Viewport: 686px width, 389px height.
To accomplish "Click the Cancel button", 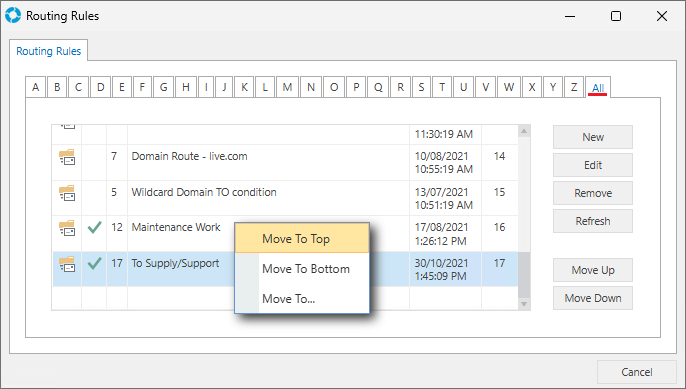I will [637, 372].
